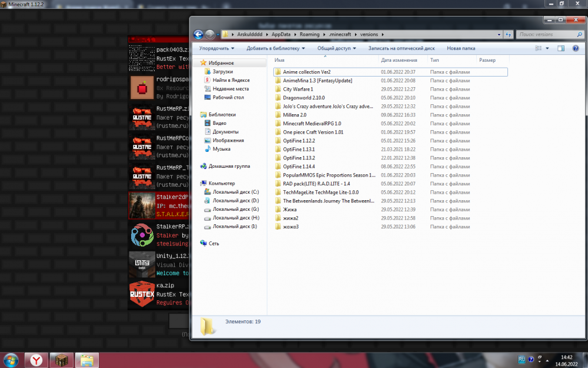
Task: Select Домашняя группа in sidebar
Action: click(x=229, y=166)
